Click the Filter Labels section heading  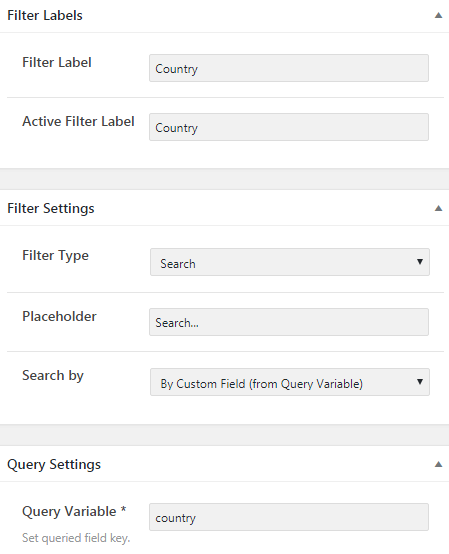pos(45,16)
